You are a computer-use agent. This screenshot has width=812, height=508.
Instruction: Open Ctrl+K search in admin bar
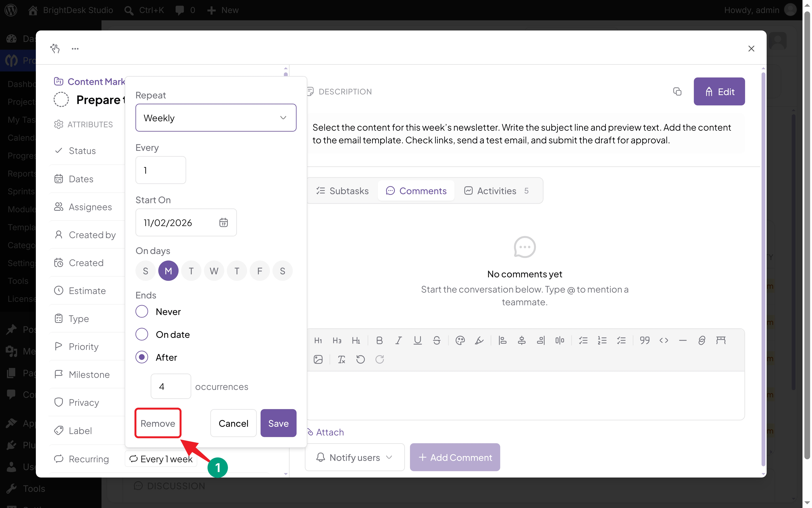(144, 10)
